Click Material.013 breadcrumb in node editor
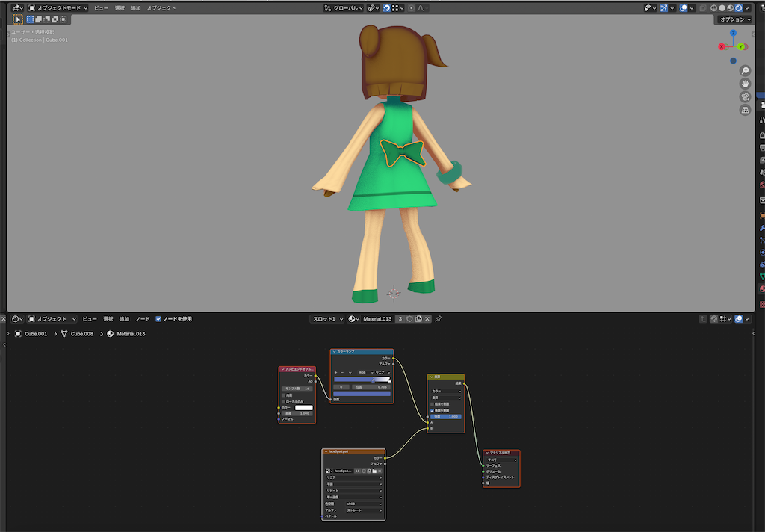Screen dimensions: 765x532 [126, 334]
